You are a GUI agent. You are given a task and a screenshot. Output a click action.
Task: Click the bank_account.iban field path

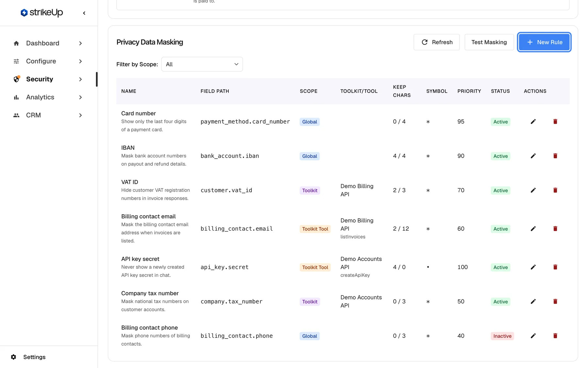click(x=230, y=156)
